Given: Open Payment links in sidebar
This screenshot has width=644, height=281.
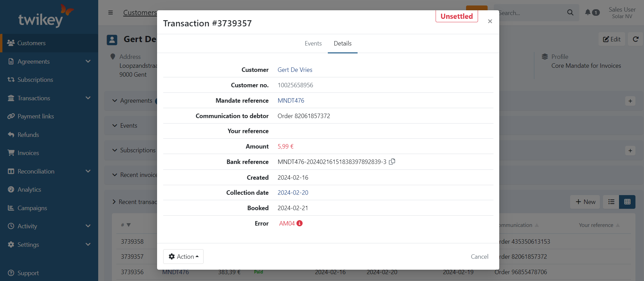Looking at the screenshot, I should tap(36, 116).
